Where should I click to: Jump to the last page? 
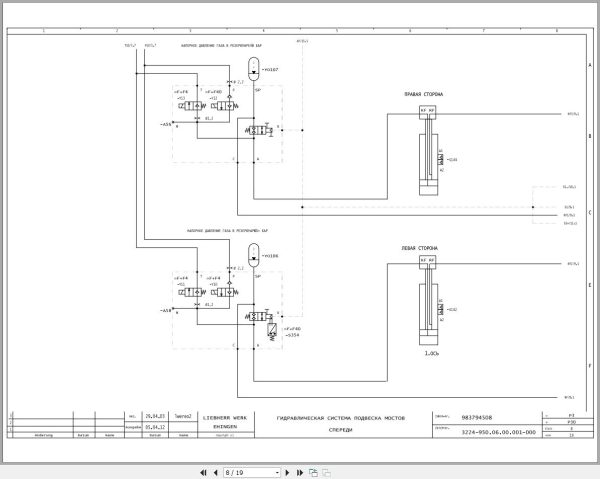(x=300, y=472)
